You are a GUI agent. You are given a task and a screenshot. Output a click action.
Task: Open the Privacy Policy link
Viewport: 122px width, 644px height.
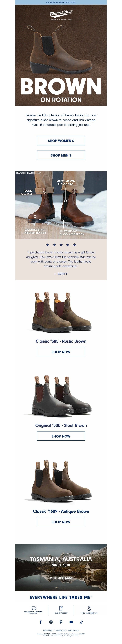73,630
